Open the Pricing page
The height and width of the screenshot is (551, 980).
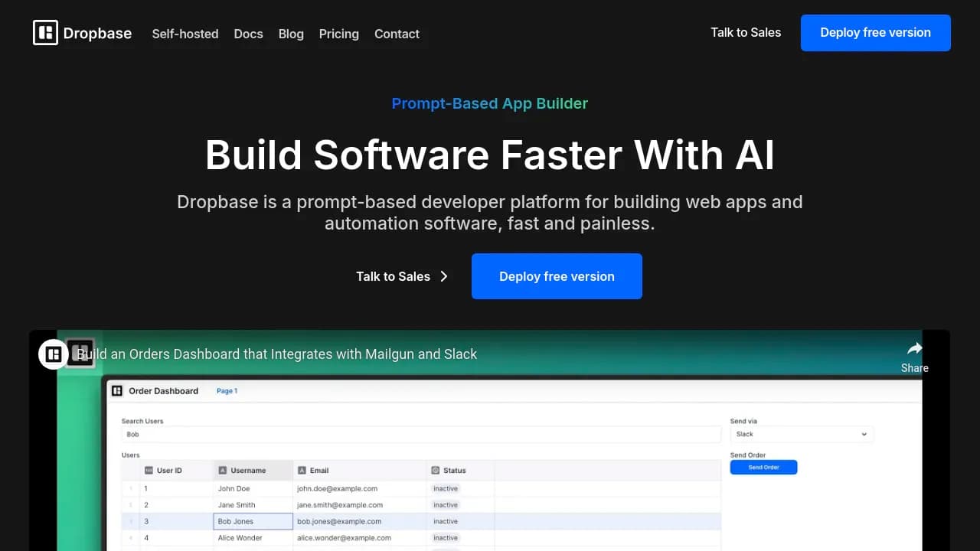point(339,34)
